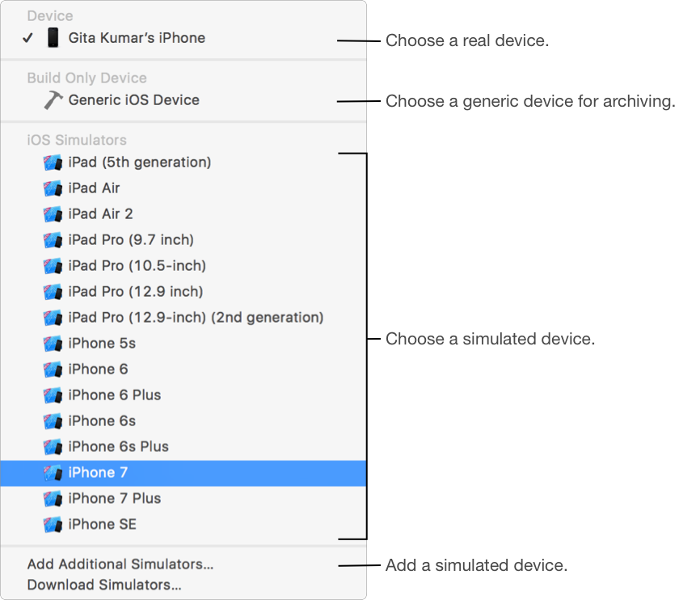Click Download Simulators… option
Viewport: 700px width, 600px height.
pyautogui.click(x=104, y=585)
